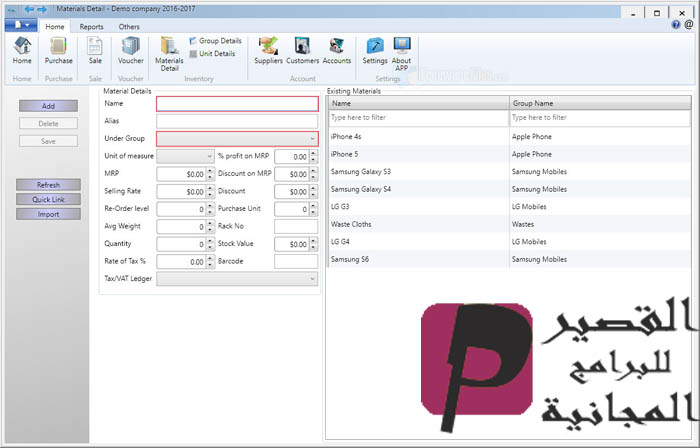700x448 pixels.
Task: Click the back arrow in title bar
Action: [x=29, y=9]
